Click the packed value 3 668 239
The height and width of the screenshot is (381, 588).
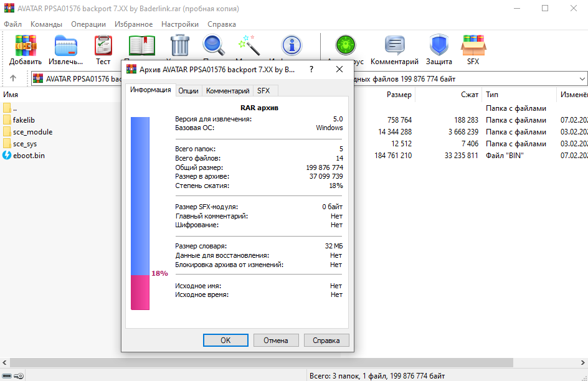point(463,132)
